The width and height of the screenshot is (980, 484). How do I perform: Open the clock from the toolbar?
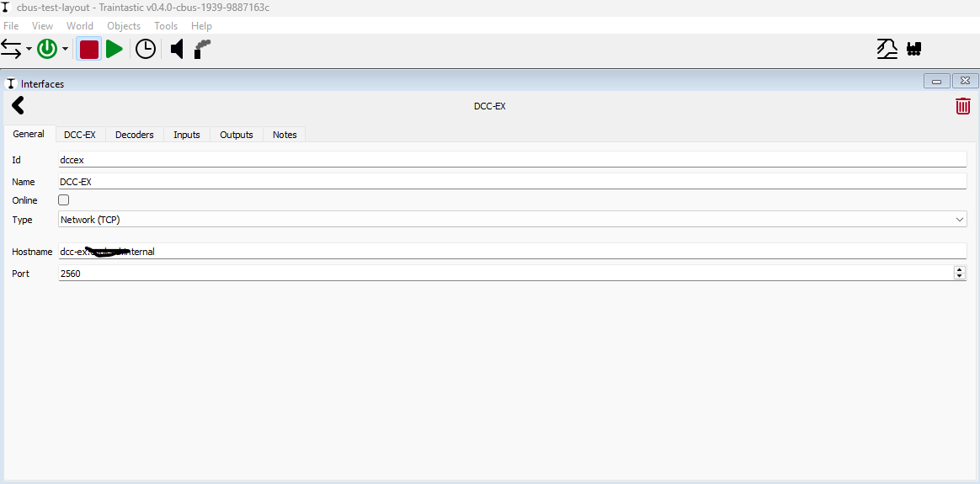pos(146,50)
